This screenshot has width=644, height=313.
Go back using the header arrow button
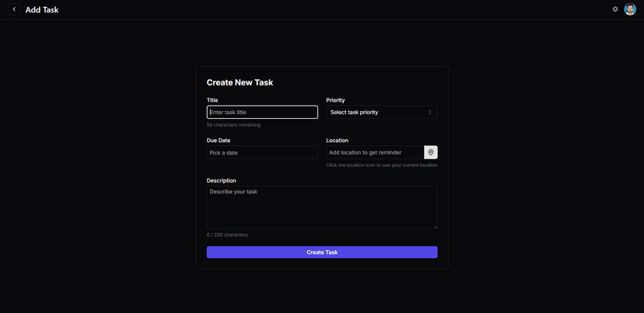coord(14,9)
